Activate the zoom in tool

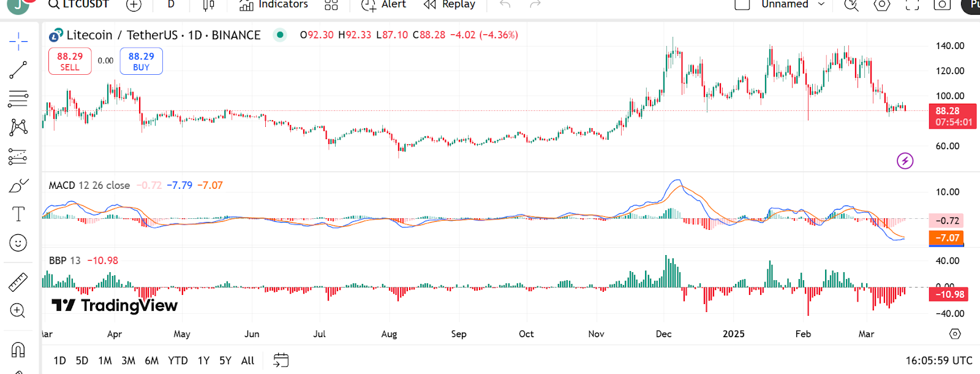(x=18, y=310)
